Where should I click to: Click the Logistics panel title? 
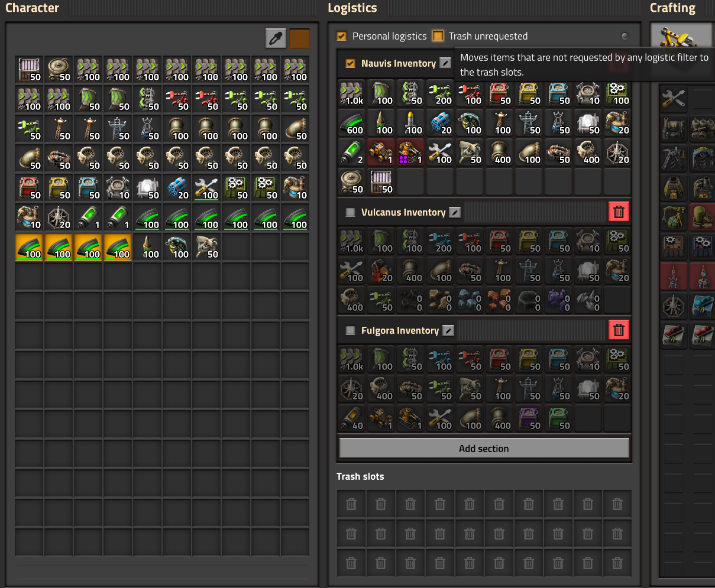pos(352,8)
